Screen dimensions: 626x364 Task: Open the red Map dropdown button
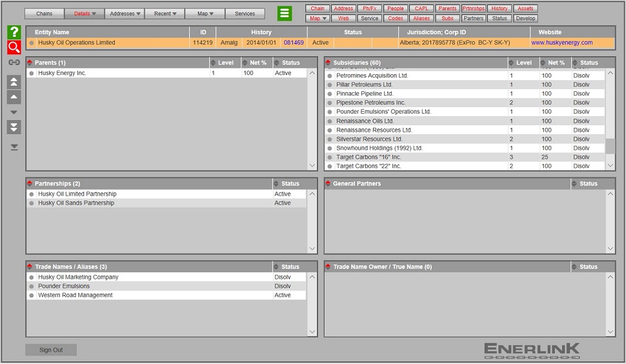point(318,18)
